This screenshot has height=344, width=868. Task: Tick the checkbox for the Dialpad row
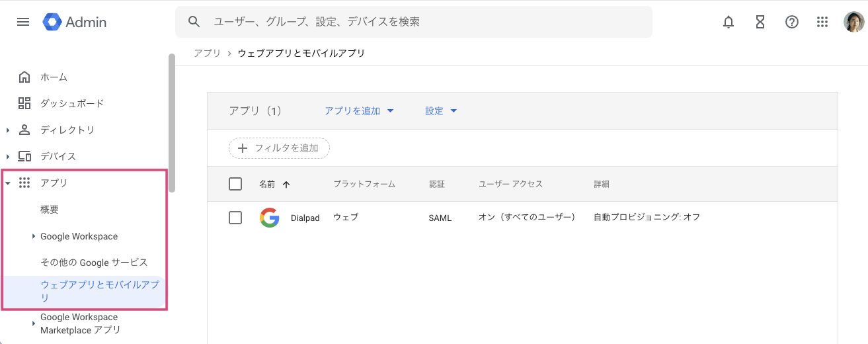[x=235, y=218]
